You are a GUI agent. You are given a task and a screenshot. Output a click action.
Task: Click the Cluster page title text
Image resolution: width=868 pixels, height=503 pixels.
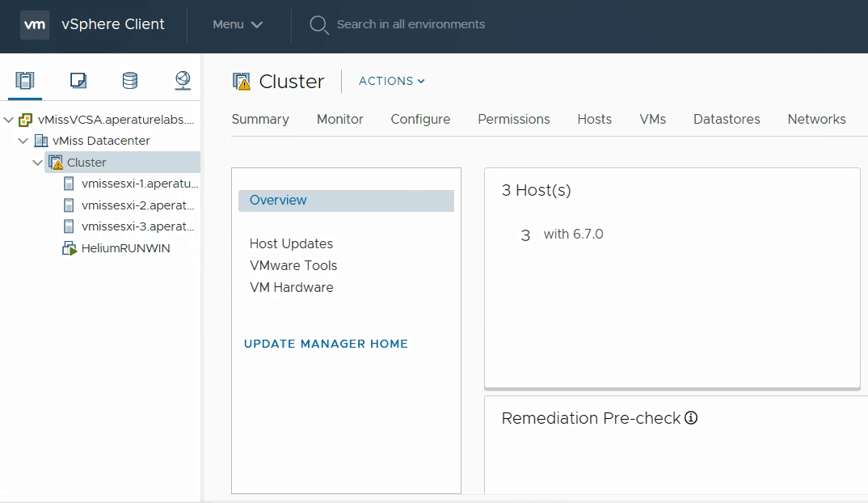[x=292, y=82]
